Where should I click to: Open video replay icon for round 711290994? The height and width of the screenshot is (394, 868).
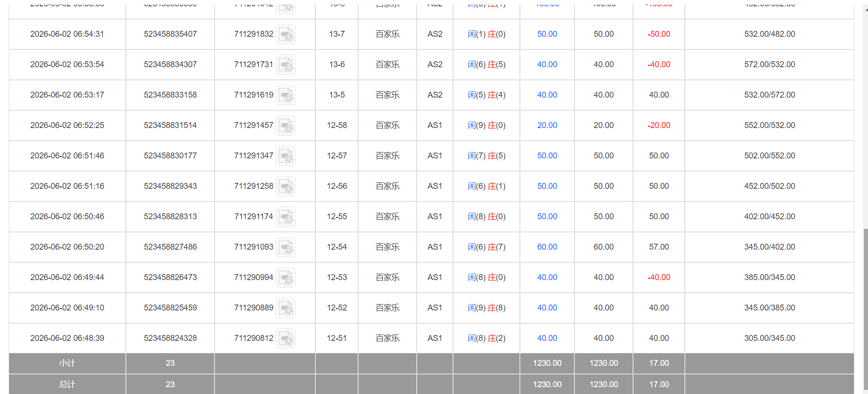(286, 278)
